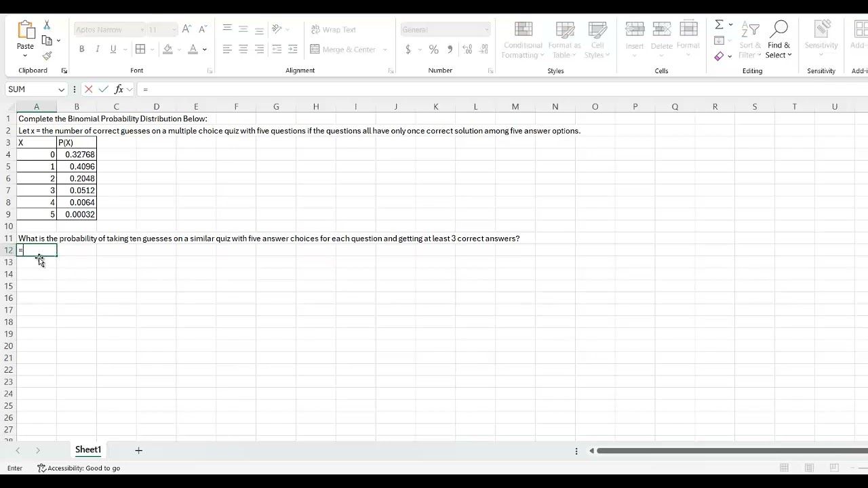Toggle horizontal Center alignment
Screen dimensions: 868x488
[x=243, y=49]
